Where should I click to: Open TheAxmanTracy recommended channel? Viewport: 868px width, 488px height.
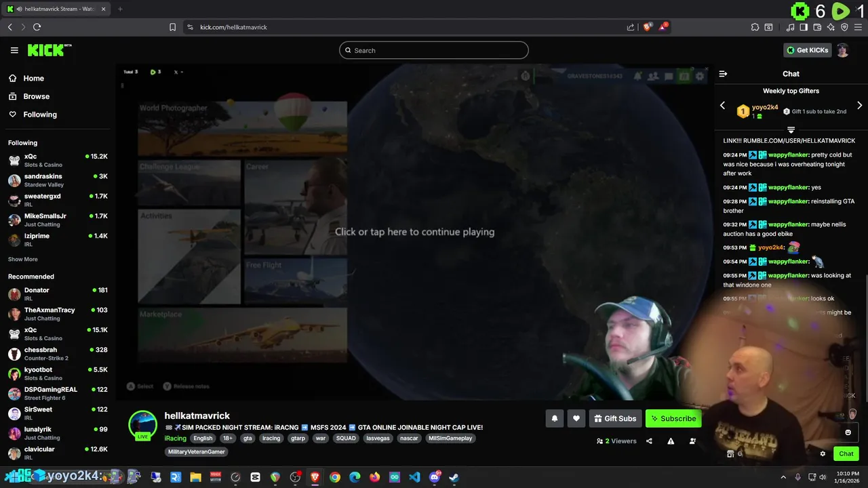click(x=58, y=314)
